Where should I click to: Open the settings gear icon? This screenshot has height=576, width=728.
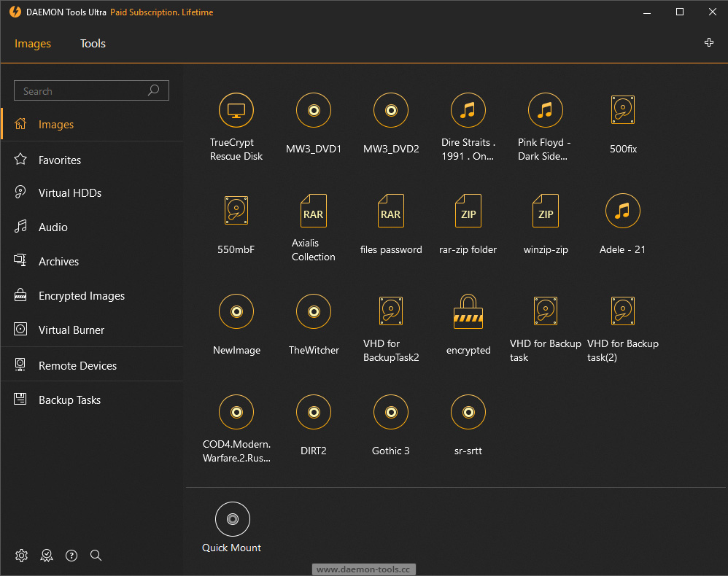pos(21,555)
